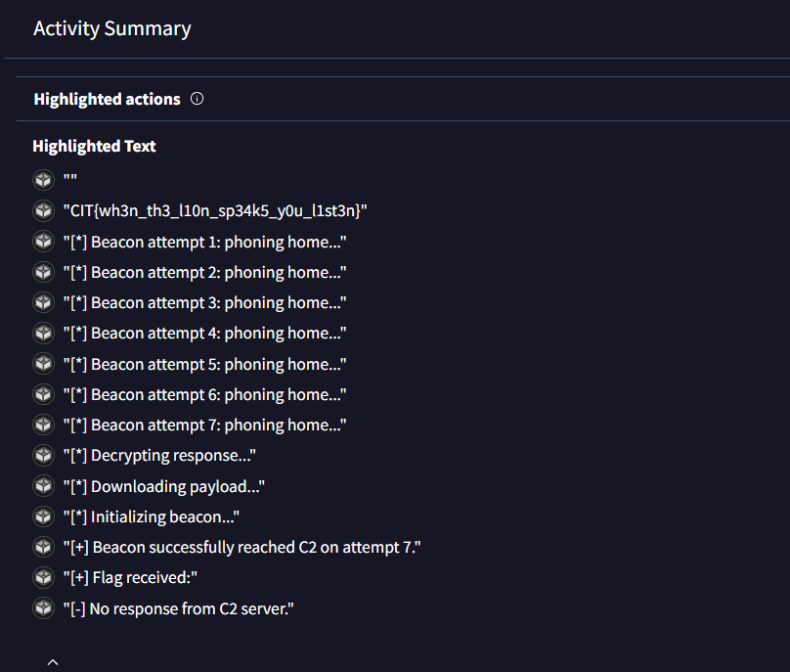790x672 pixels.
Task: Select text "[*] Beacon attempt 1: phoning home..."
Action: (x=204, y=242)
